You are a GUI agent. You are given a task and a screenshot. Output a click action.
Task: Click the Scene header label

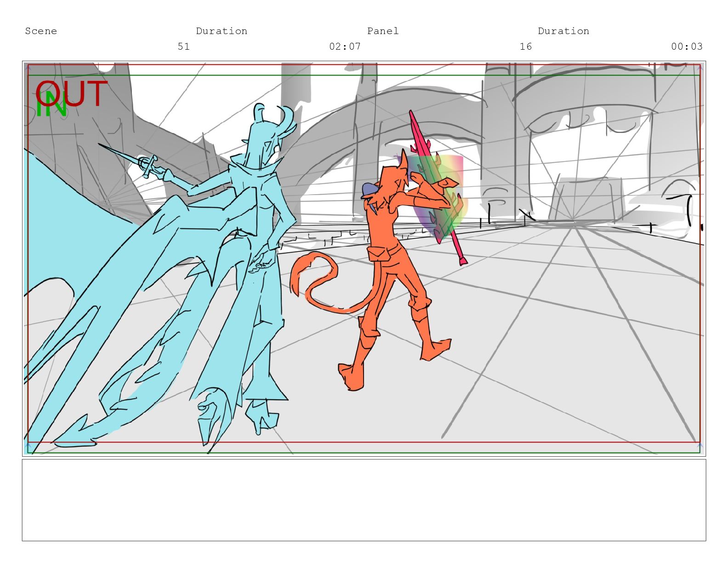[x=41, y=31]
